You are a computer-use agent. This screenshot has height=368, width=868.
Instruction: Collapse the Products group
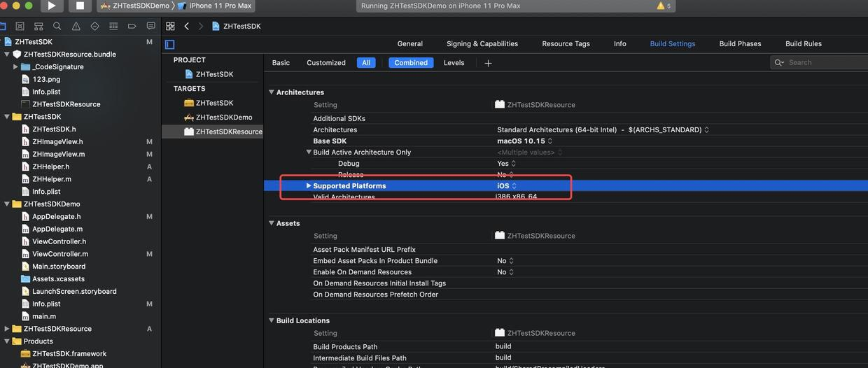tap(7, 341)
